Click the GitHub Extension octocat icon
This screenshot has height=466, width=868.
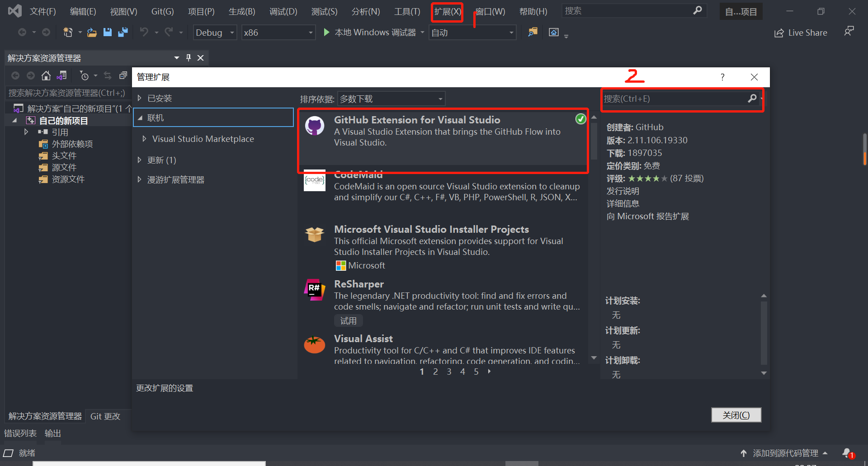coord(315,126)
